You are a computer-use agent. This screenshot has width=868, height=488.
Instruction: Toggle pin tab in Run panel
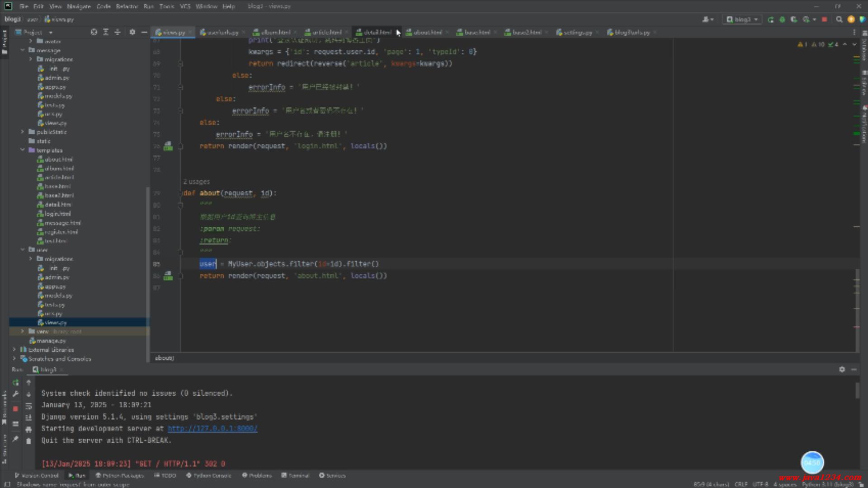tap(15, 439)
